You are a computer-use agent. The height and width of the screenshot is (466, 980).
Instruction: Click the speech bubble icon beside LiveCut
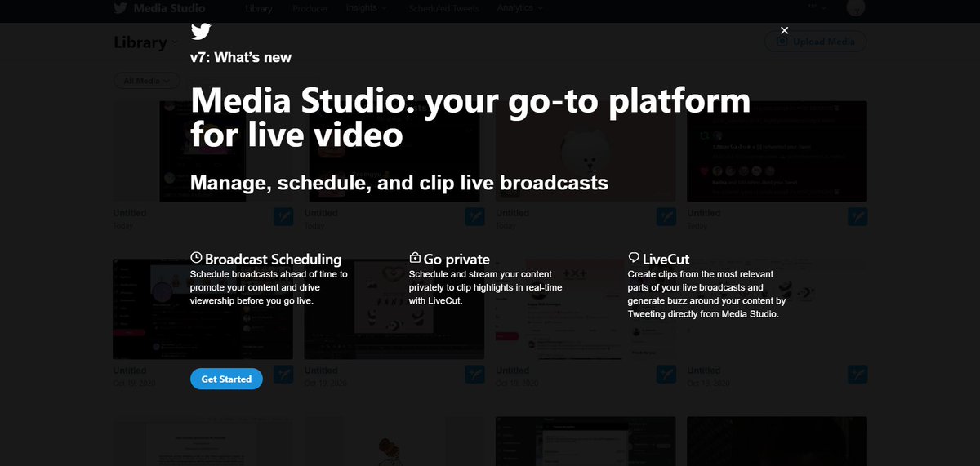634,258
